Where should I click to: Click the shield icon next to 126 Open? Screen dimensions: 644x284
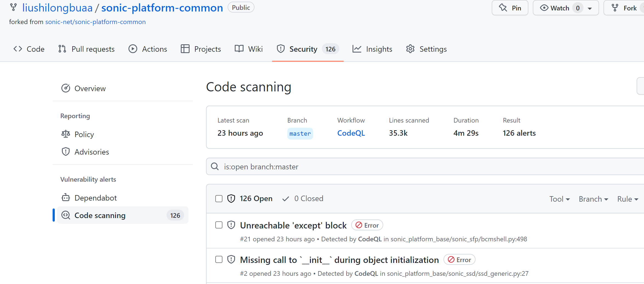pos(231,198)
